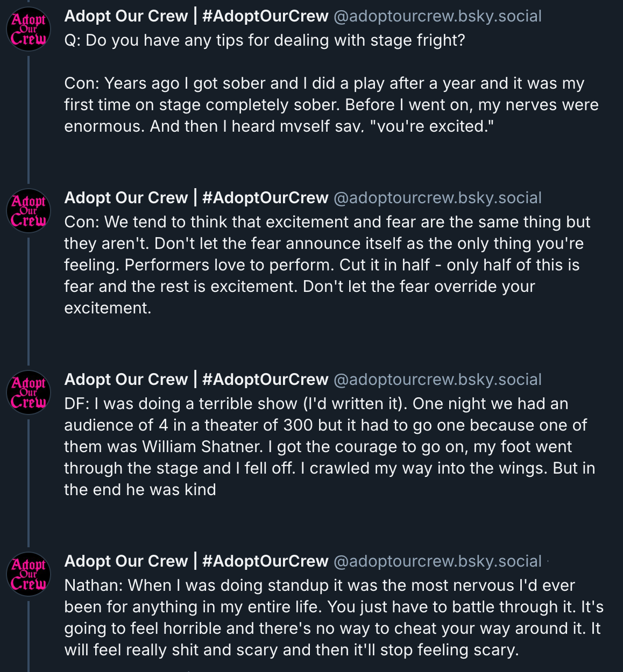The height and width of the screenshot is (672, 623).
Task: Open the post about cutting fear in half
Action: pos(323,264)
